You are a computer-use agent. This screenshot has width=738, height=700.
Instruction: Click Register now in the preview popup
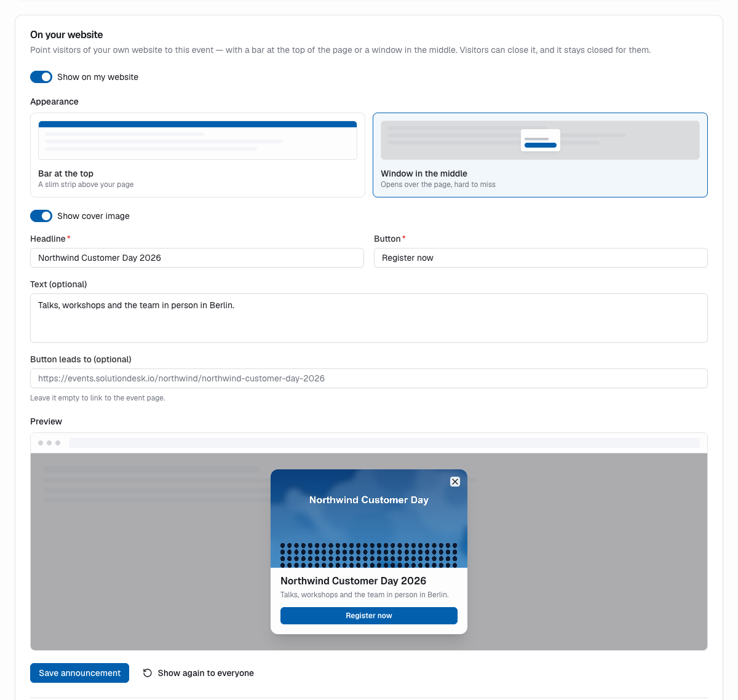point(369,616)
